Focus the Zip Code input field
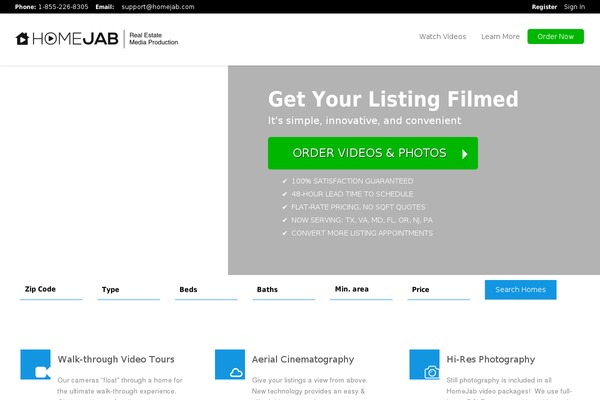The height and width of the screenshot is (400, 600). (x=51, y=290)
